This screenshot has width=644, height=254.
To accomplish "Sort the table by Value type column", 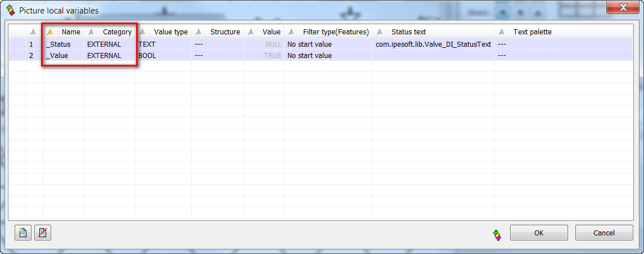I will point(170,32).
